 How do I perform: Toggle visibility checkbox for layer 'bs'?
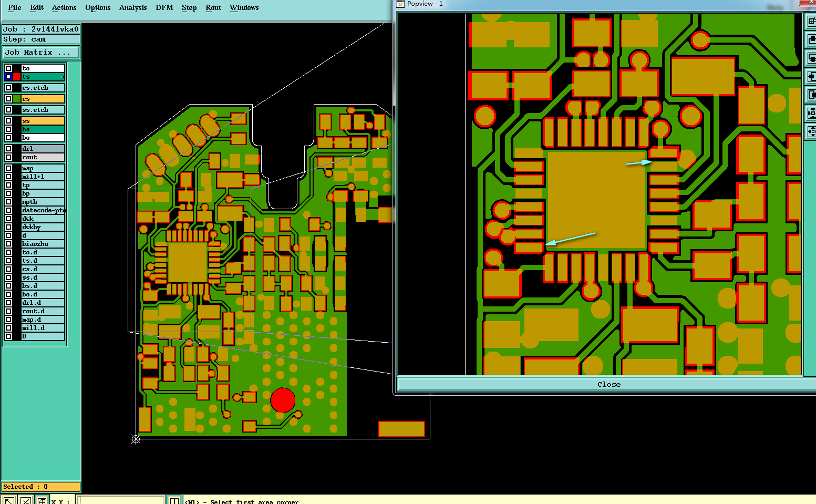click(x=8, y=129)
